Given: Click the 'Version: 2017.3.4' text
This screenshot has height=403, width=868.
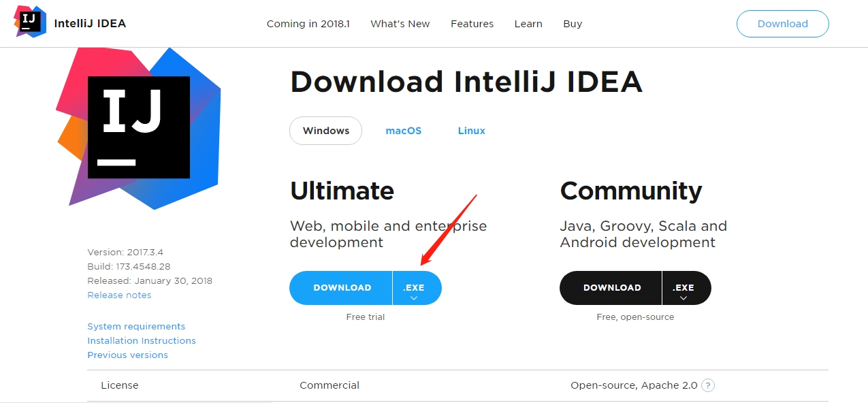Looking at the screenshot, I should coord(125,252).
